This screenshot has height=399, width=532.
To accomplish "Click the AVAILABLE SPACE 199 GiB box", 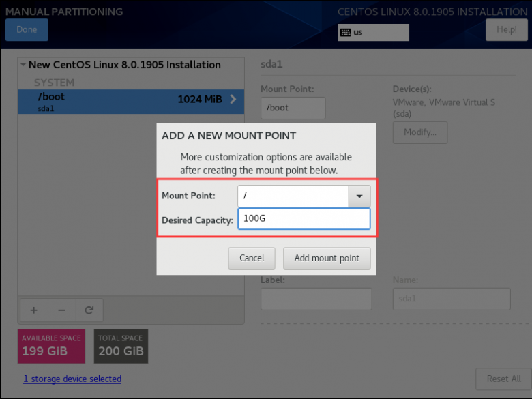I will click(x=51, y=346).
